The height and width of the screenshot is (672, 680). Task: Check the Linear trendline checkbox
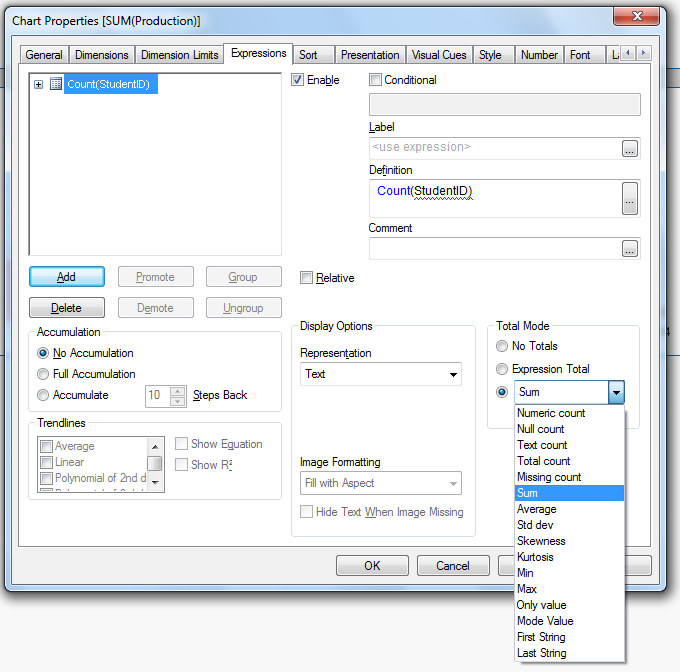(x=46, y=462)
